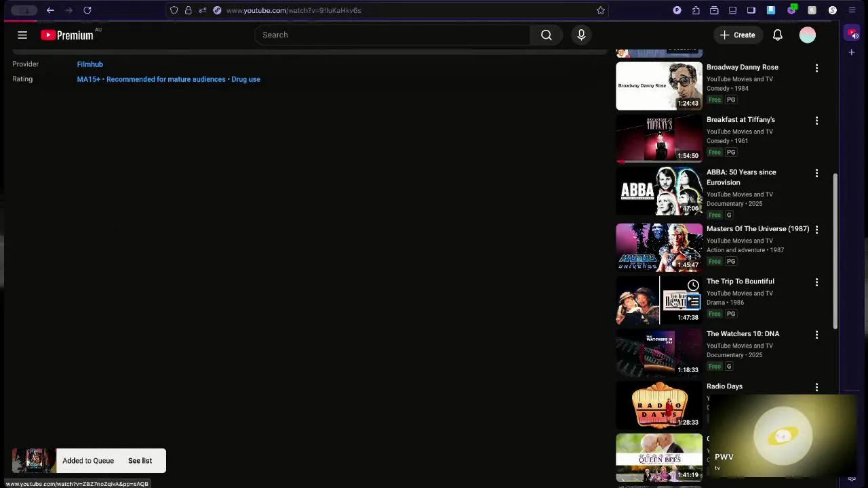The width and height of the screenshot is (868, 488).
Task: Add a new tab with sidebar plus
Action: point(852,52)
